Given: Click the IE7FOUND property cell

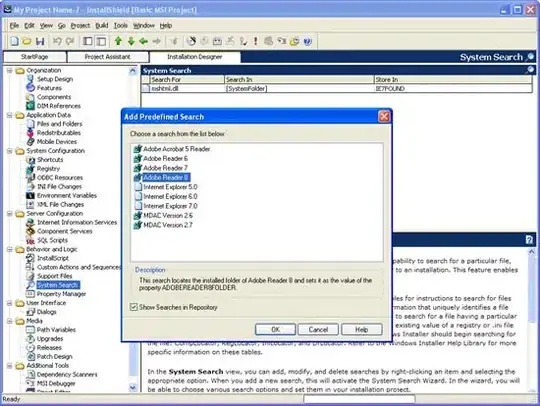Looking at the screenshot, I should click(x=453, y=89).
